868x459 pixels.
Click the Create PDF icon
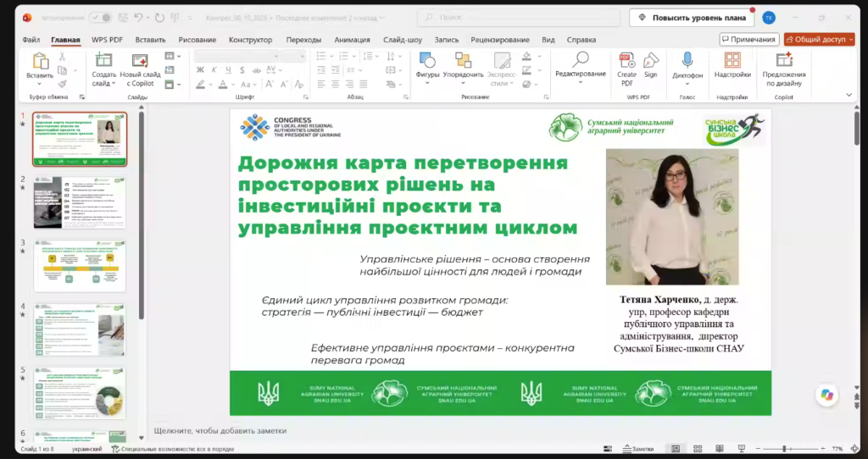626,60
